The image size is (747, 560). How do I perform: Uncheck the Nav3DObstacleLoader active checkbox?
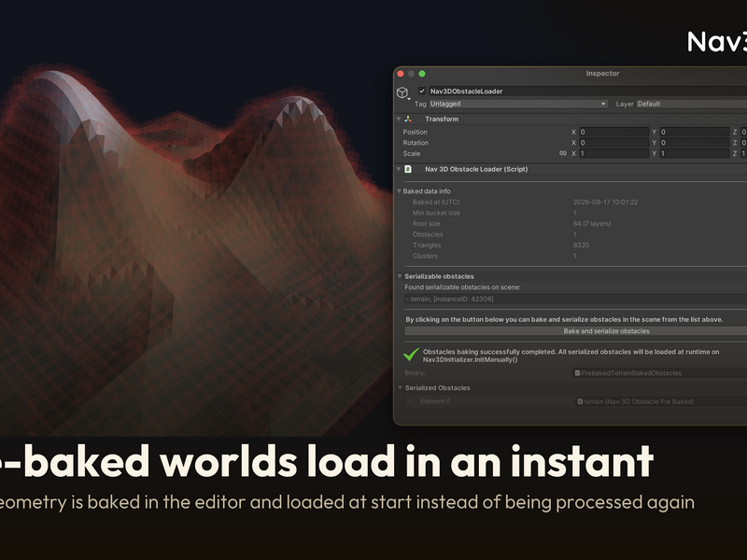tap(422, 91)
